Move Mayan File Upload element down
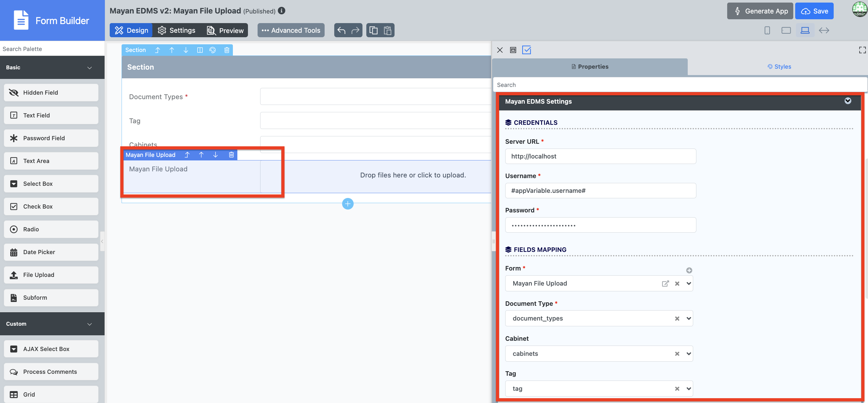The height and width of the screenshot is (403, 868). (215, 155)
